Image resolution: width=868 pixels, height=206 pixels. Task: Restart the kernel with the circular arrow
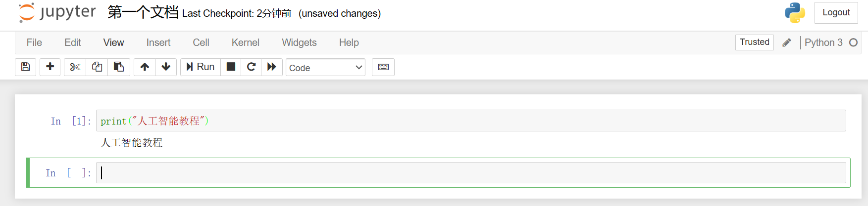point(251,67)
